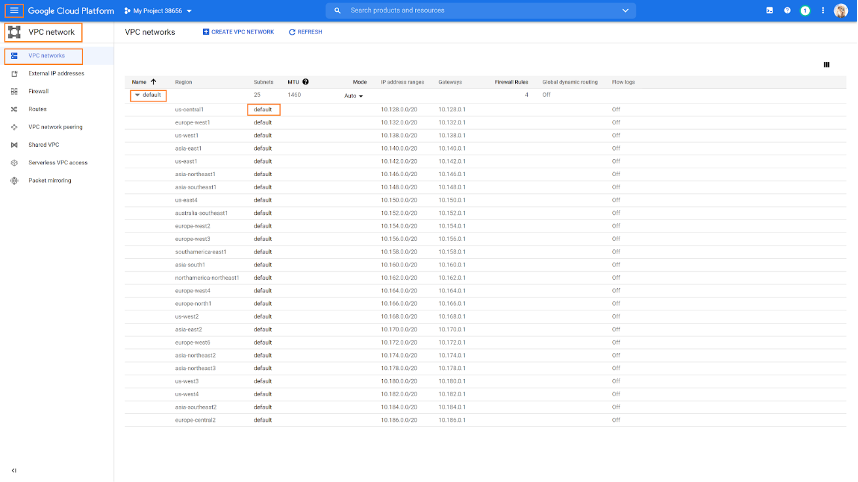
Task: Open the notifications badge showing 1
Action: (804, 10)
